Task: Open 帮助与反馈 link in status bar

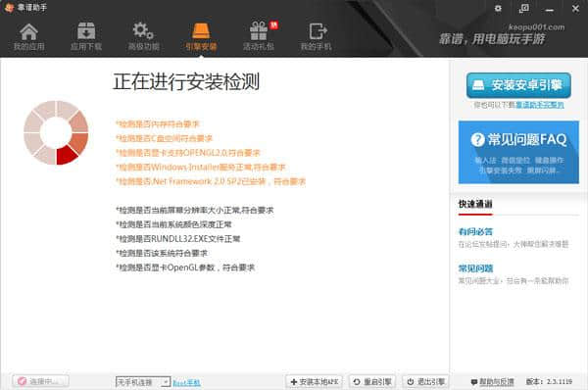Action: 492,382
